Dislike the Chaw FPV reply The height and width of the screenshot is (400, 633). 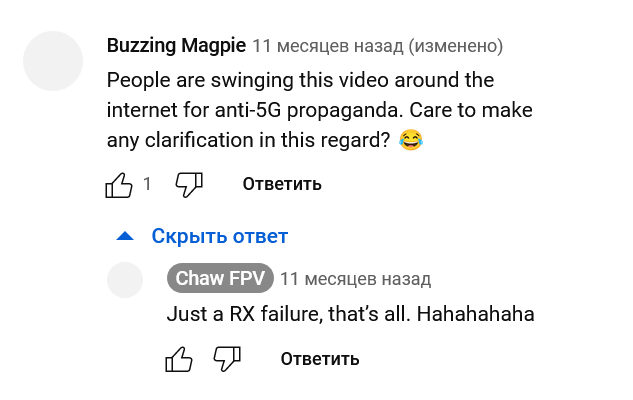point(227,359)
